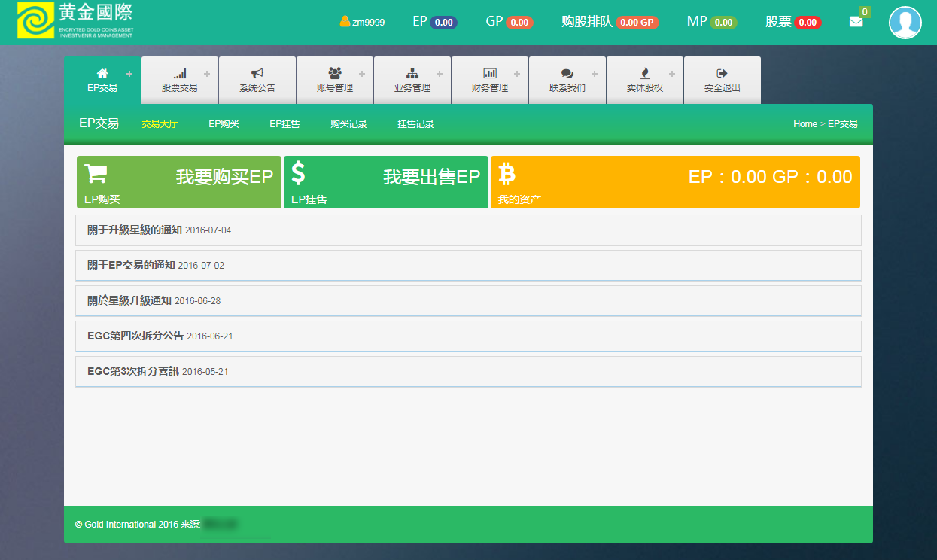Click the 黄金國際 spiral logo

[x=35, y=20]
